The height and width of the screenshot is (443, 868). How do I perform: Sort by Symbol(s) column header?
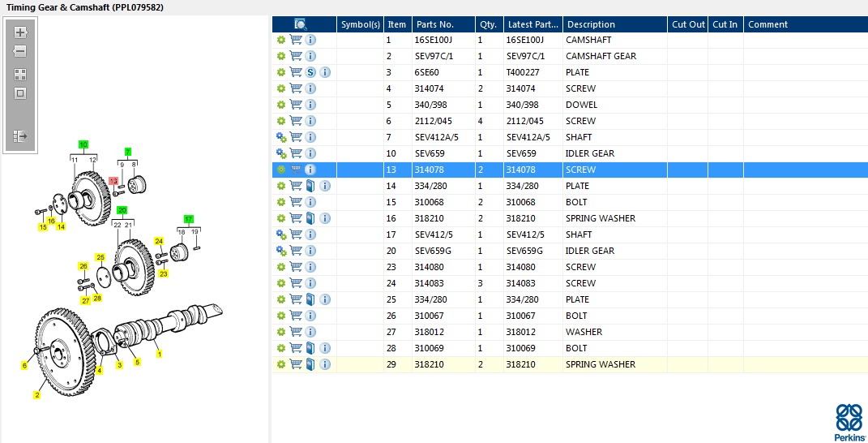(x=361, y=24)
